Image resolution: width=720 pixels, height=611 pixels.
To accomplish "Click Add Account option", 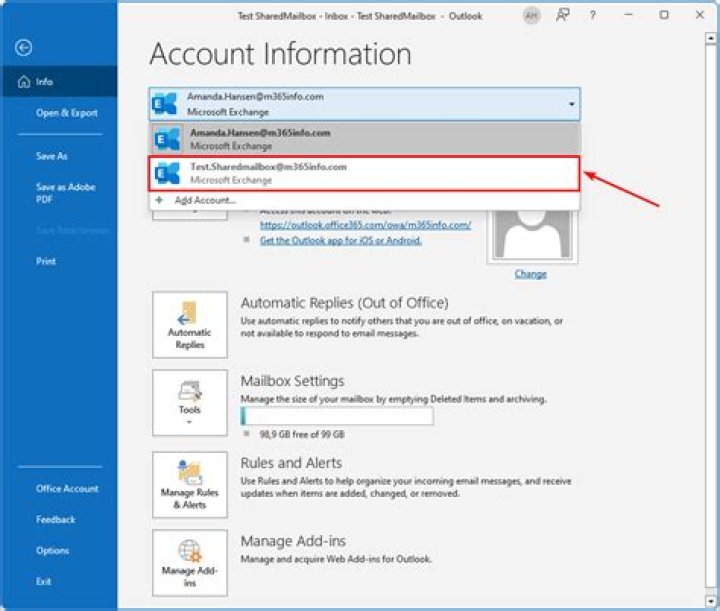I will click(x=205, y=200).
